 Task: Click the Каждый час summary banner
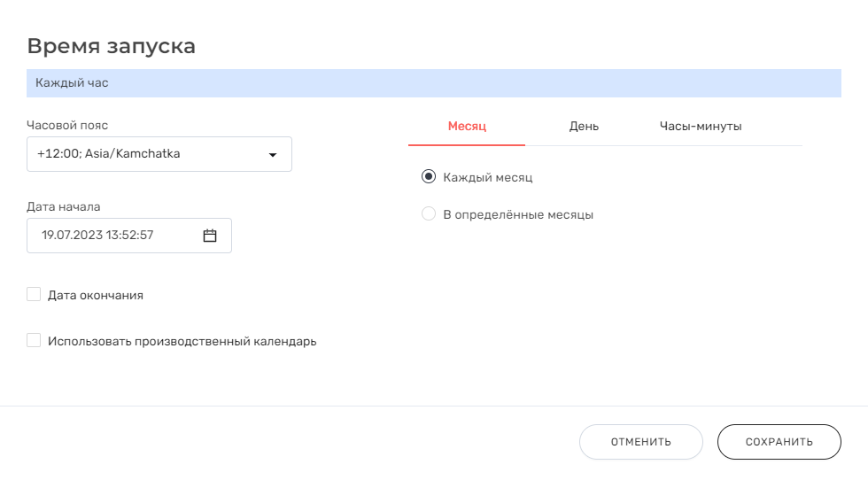pos(433,83)
